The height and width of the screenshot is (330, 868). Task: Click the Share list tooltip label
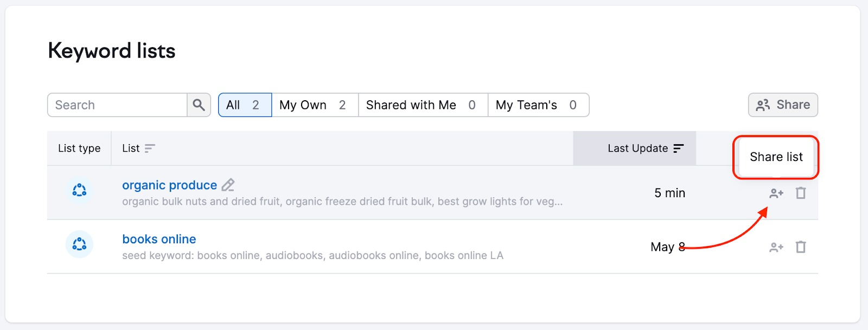776,157
